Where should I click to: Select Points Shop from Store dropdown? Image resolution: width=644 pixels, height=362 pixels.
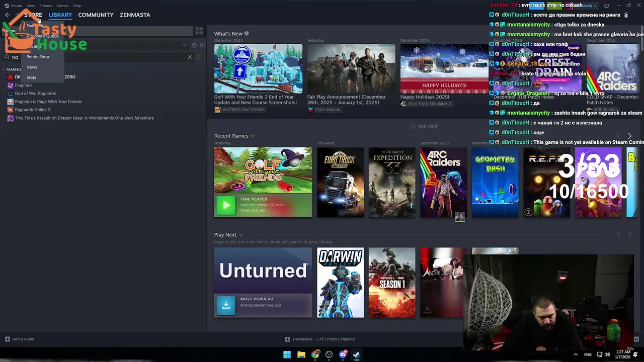point(38,57)
